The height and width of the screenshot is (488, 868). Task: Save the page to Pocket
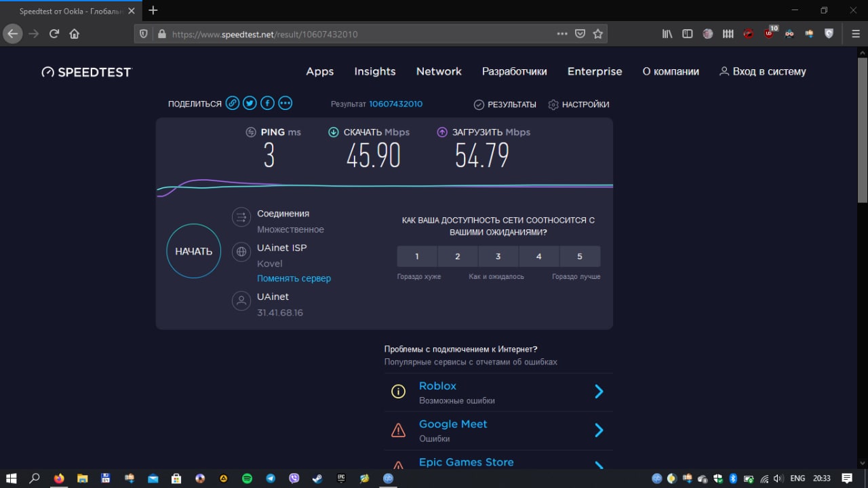click(x=580, y=34)
